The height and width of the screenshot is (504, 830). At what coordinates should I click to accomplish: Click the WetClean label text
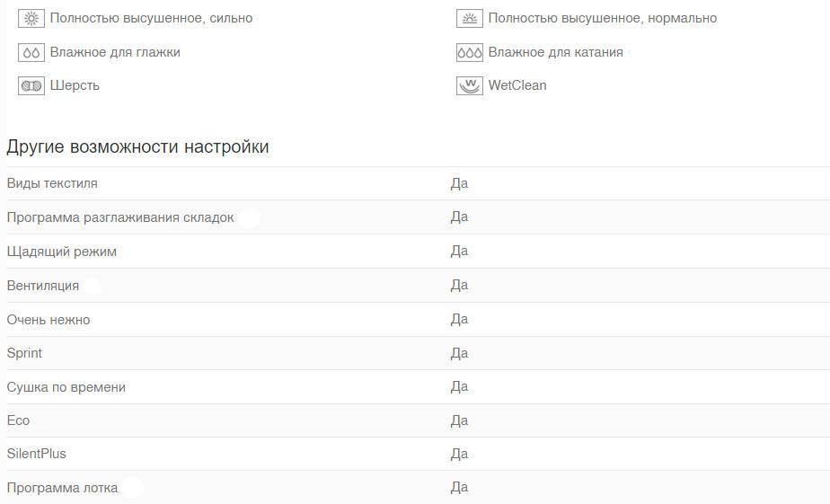click(517, 85)
